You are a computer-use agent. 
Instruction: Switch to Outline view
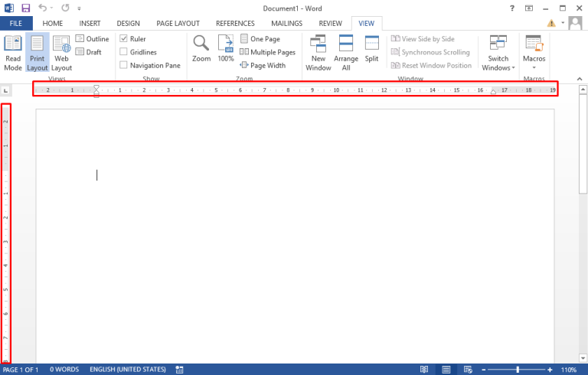coord(92,39)
